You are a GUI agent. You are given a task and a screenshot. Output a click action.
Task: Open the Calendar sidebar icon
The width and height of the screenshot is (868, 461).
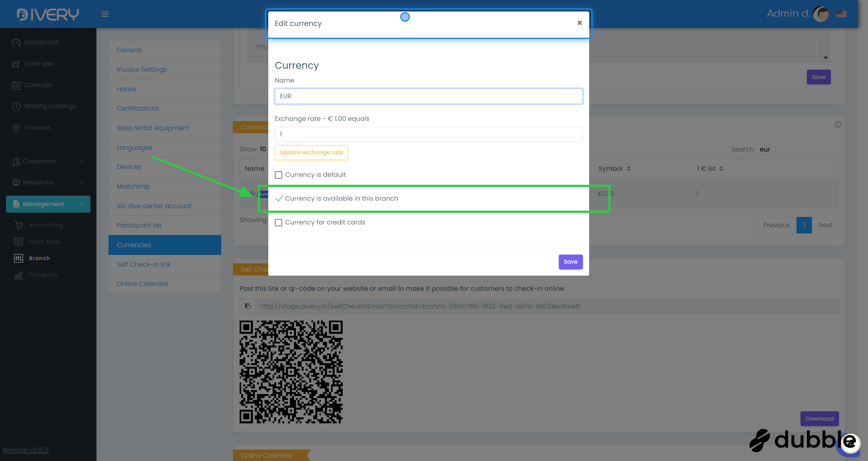pos(16,85)
